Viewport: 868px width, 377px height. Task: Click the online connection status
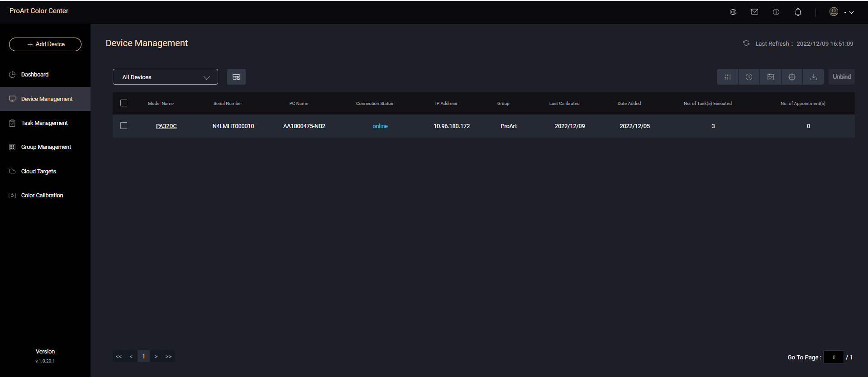(x=380, y=126)
